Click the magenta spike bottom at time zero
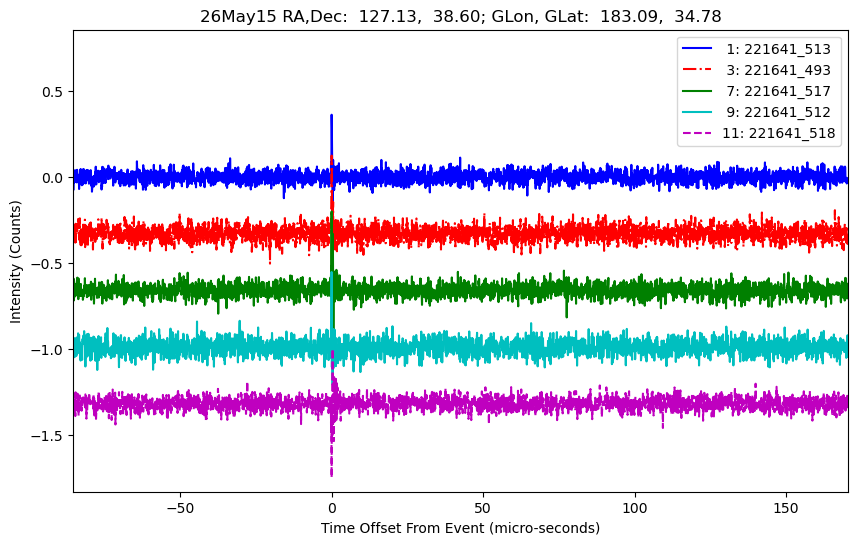The width and height of the screenshot is (858, 545). 332,474
